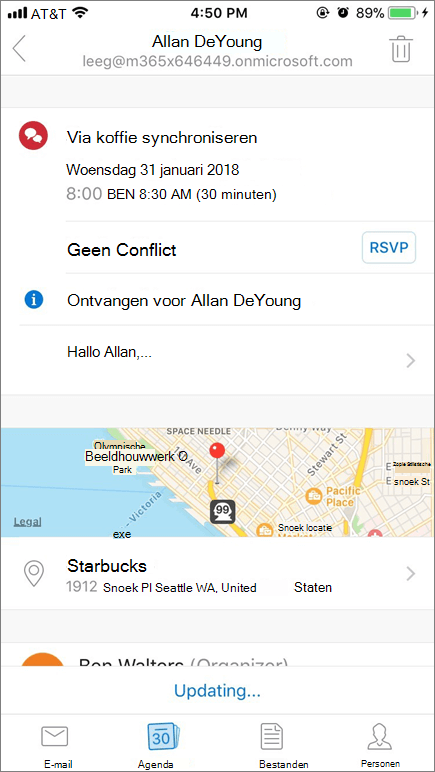The width and height of the screenshot is (435, 772).
Task: Delete the invitation with the trash icon
Action: click(x=402, y=49)
